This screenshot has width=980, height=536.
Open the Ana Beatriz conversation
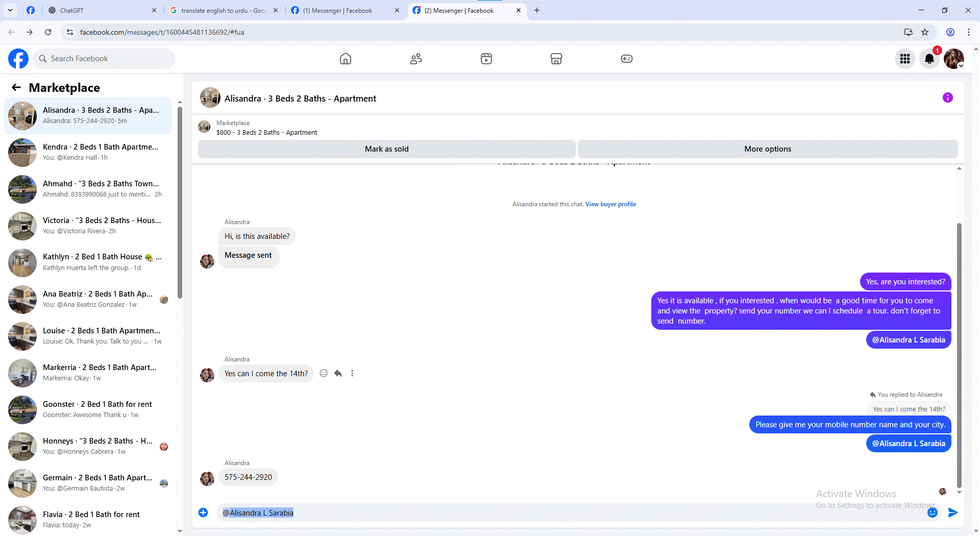pos(88,299)
